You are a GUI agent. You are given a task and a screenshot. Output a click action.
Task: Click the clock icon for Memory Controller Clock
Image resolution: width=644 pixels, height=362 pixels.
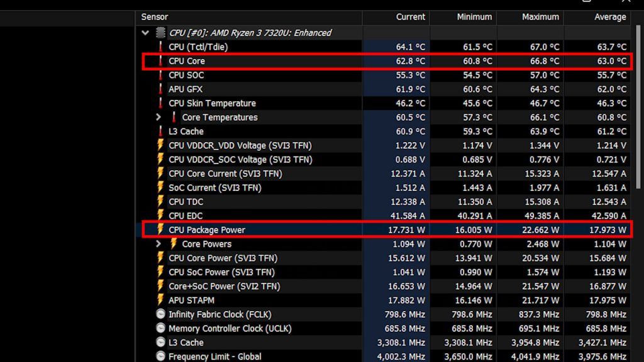click(x=160, y=328)
